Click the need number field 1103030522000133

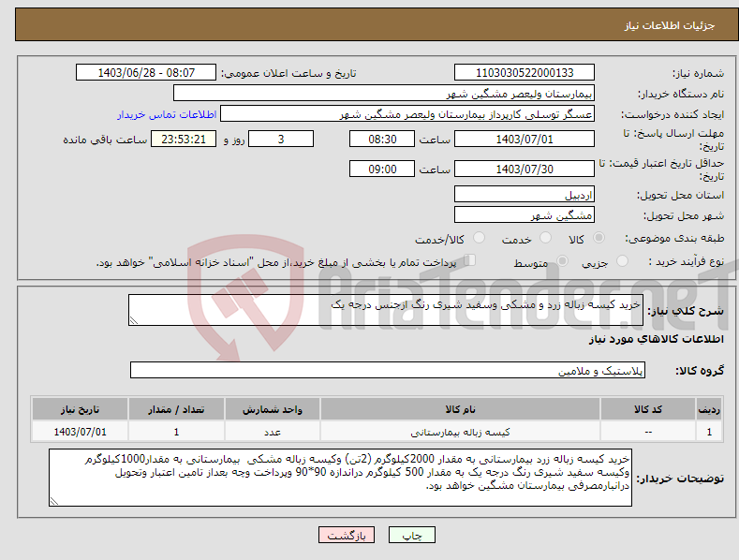click(x=525, y=73)
